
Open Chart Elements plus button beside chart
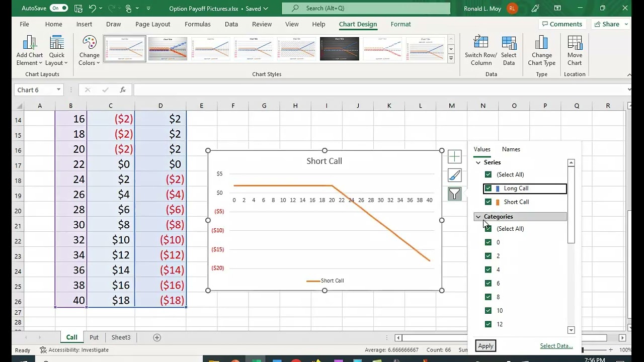coord(454,157)
